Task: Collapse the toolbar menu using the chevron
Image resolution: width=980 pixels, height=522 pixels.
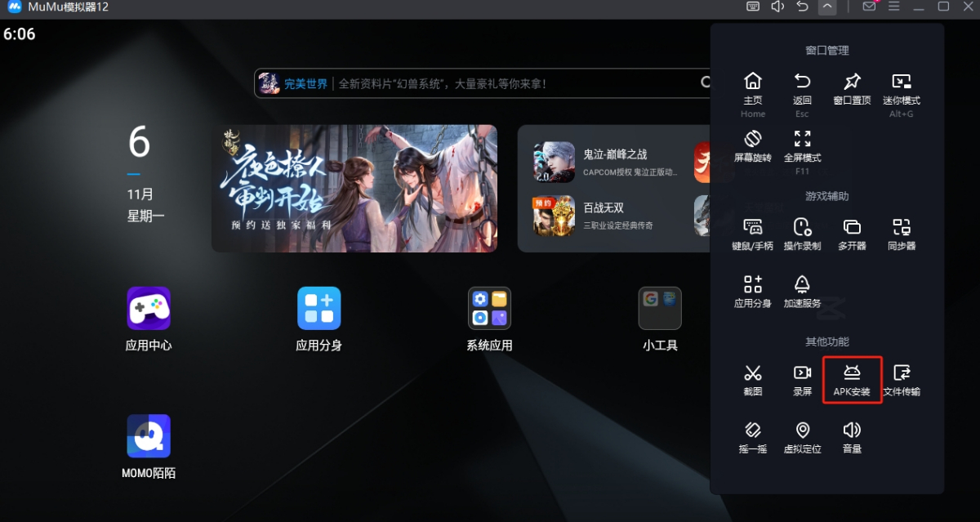Action: click(x=827, y=7)
